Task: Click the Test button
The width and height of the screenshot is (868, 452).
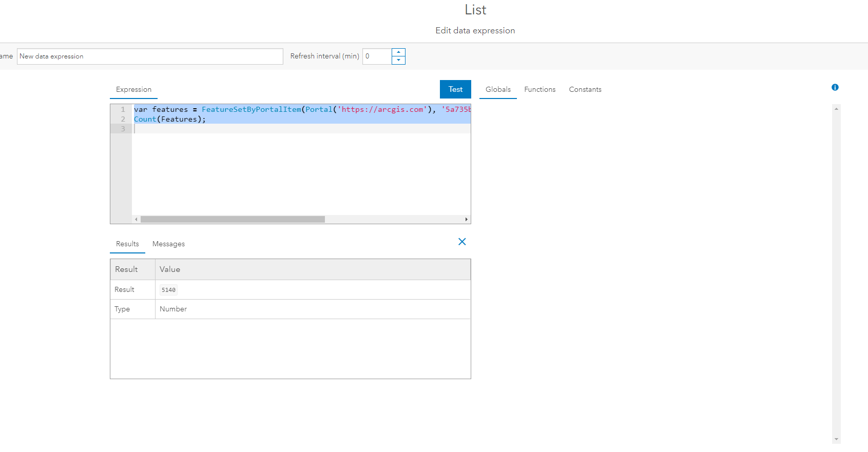Action: pos(455,89)
